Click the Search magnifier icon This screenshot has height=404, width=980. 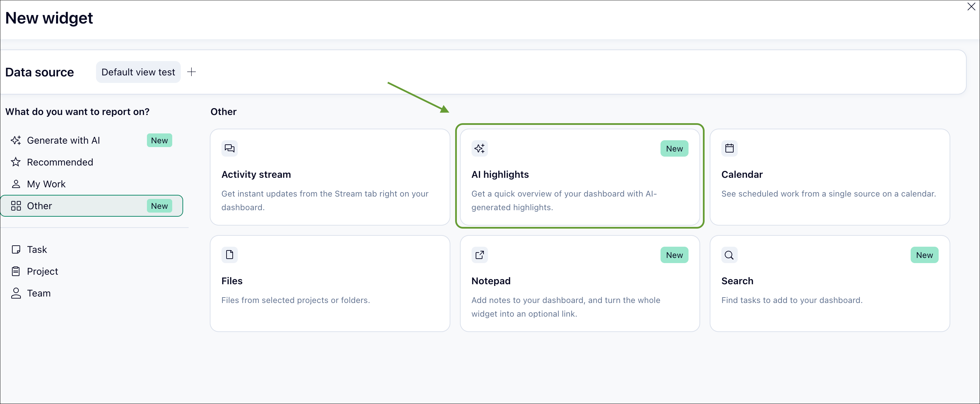729,255
